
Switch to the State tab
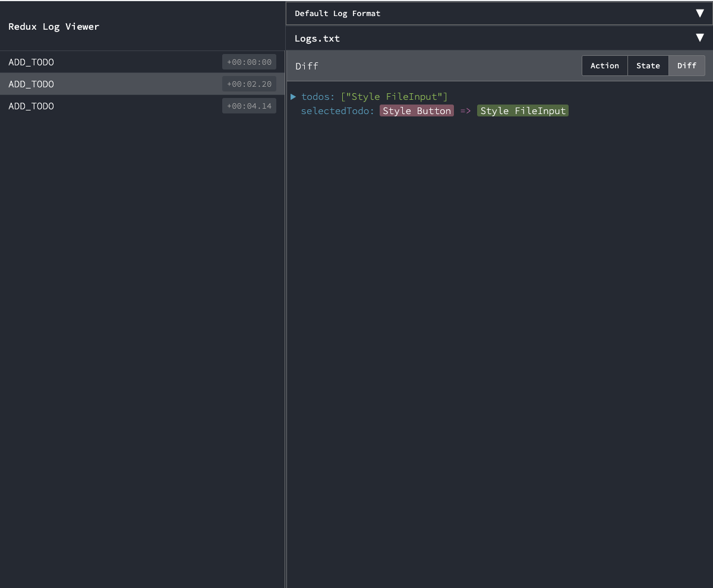[x=648, y=65]
